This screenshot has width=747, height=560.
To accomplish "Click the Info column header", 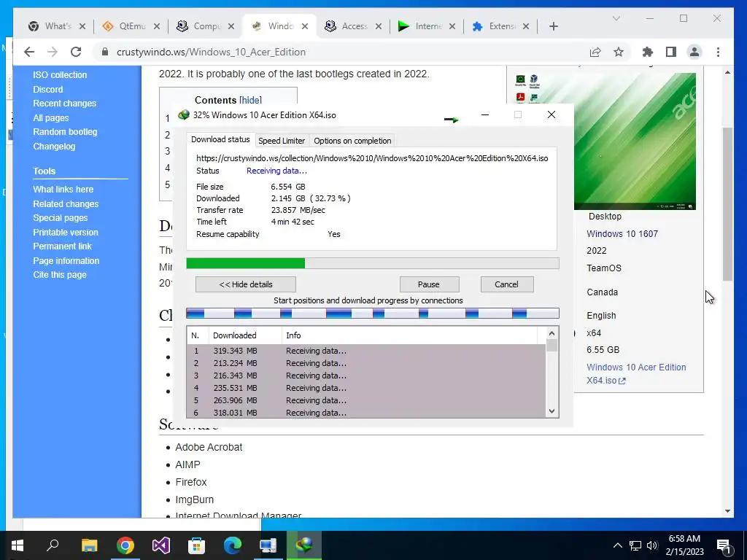I will click(x=409, y=335).
